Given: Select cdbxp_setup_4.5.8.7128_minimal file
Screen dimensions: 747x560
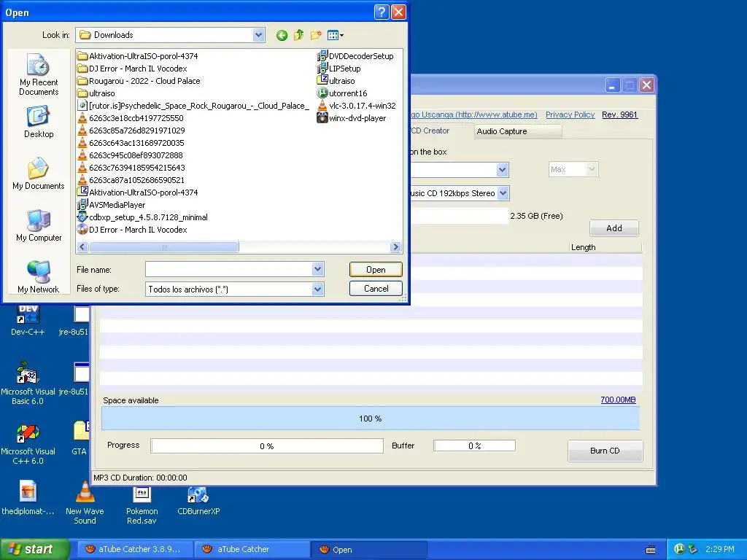Looking at the screenshot, I should click(143, 217).
